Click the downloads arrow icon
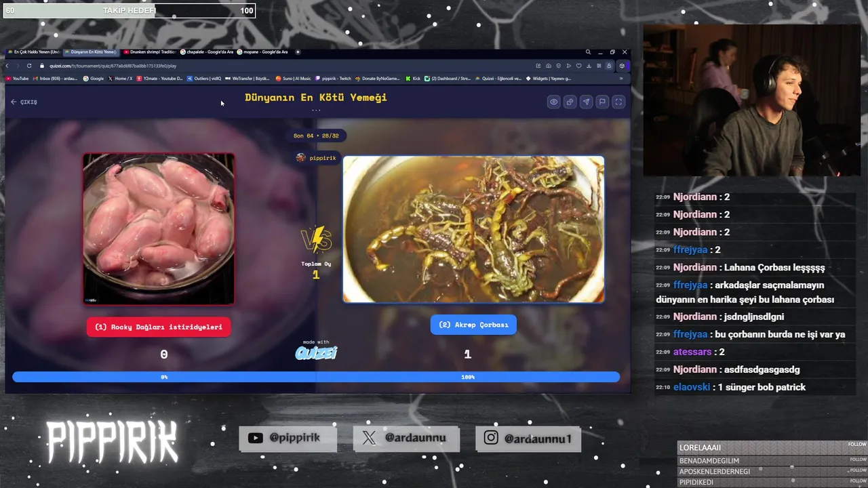 (x=589, y=66)
